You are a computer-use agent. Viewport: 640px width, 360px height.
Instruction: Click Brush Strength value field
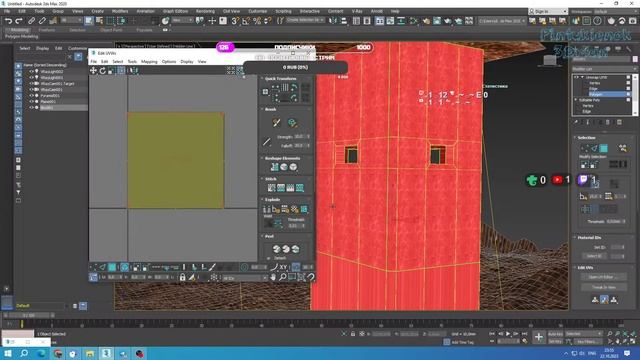(301, 137)
